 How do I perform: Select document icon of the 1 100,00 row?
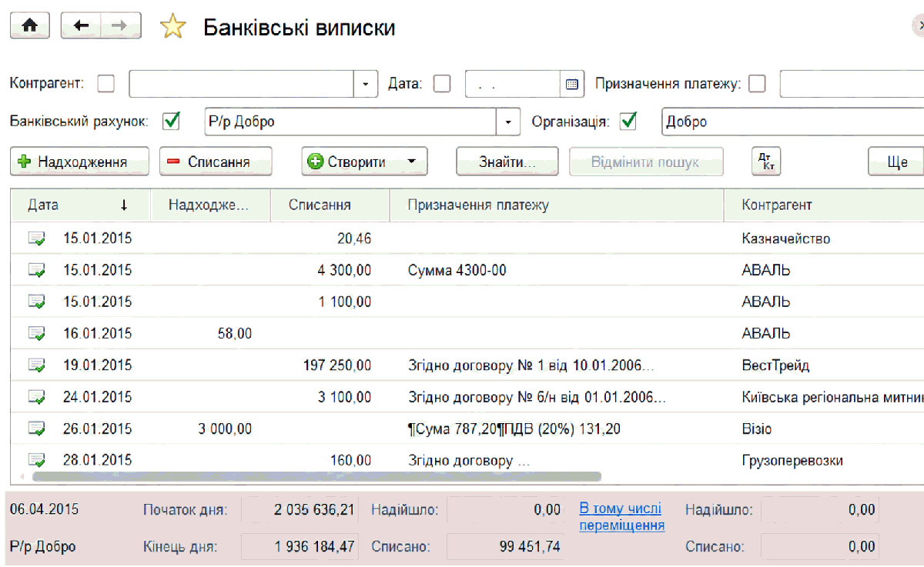(36, 302)
